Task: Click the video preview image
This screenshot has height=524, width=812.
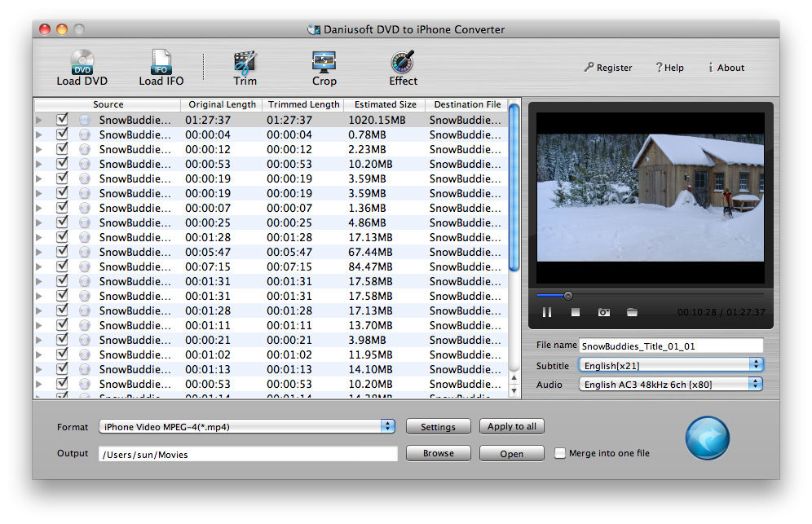Action: [x=651, y=197]
